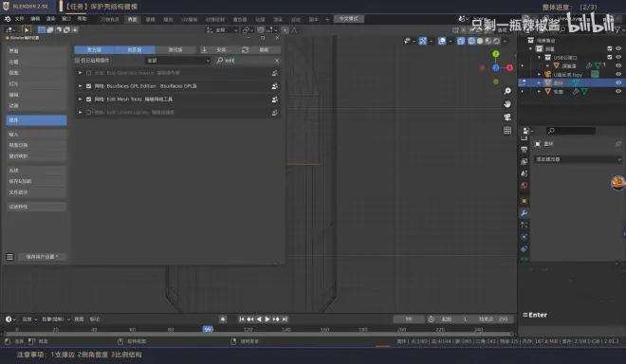Click the frame 99 playhead on timeline
The image size is (626, 364).
(208, 329)
